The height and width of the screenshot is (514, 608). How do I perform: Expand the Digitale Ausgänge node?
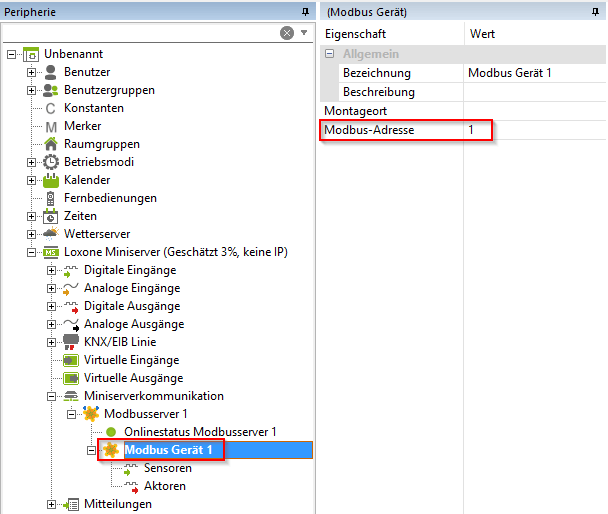point(51,306)
